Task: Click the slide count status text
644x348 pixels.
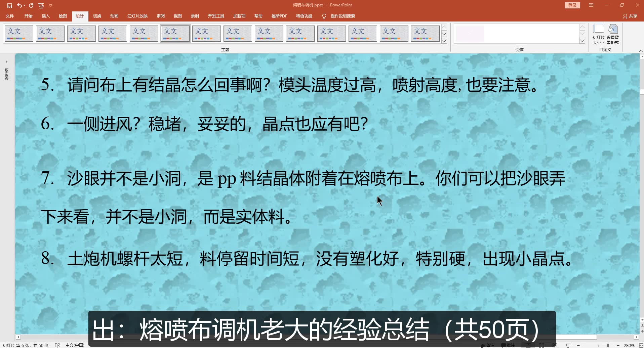Action: [x=26, y=345]
